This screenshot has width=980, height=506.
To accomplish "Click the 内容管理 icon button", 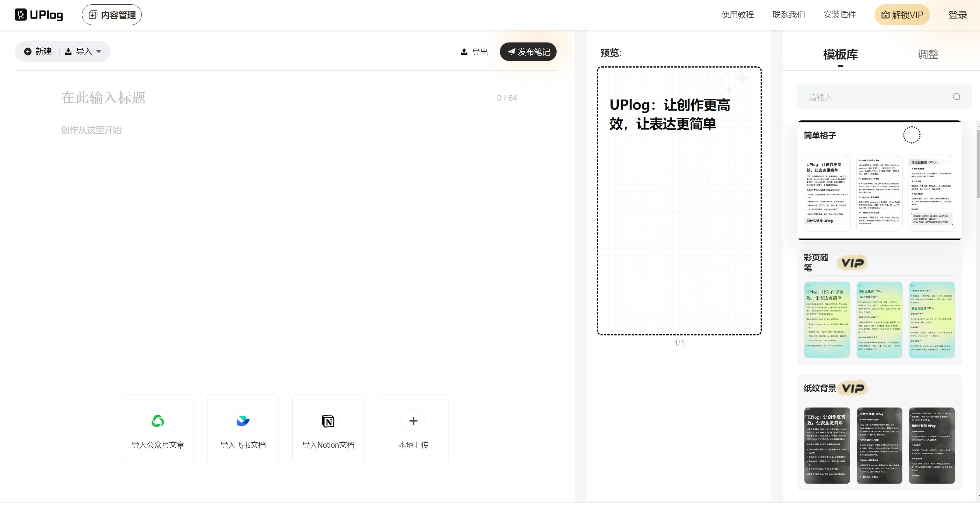I will pos(93,15).
